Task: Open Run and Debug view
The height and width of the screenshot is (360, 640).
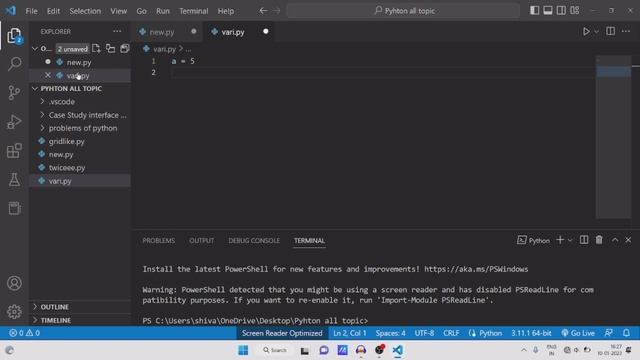Action: [14, 122]
